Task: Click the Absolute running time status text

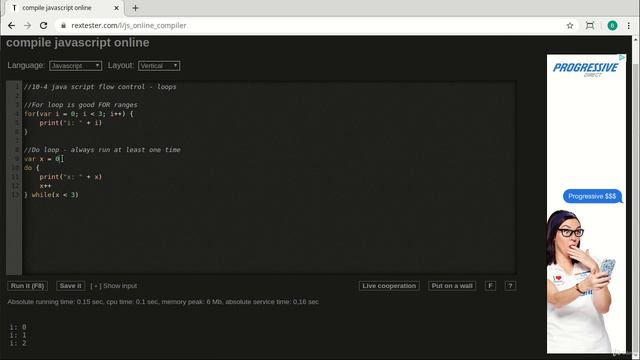Action: point(163,302)
